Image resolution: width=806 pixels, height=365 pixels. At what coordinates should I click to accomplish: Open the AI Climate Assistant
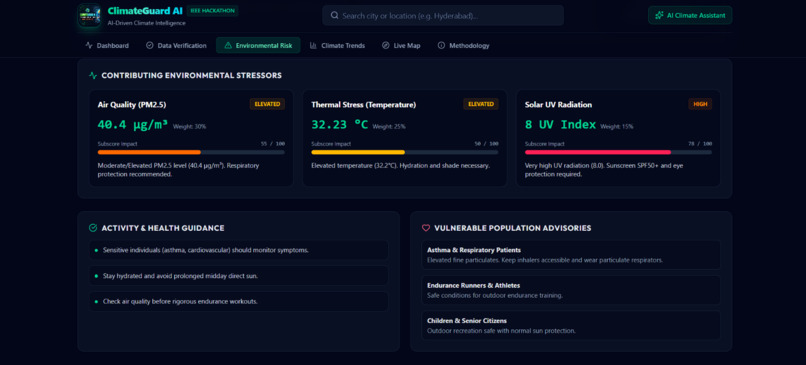[690, 15]
